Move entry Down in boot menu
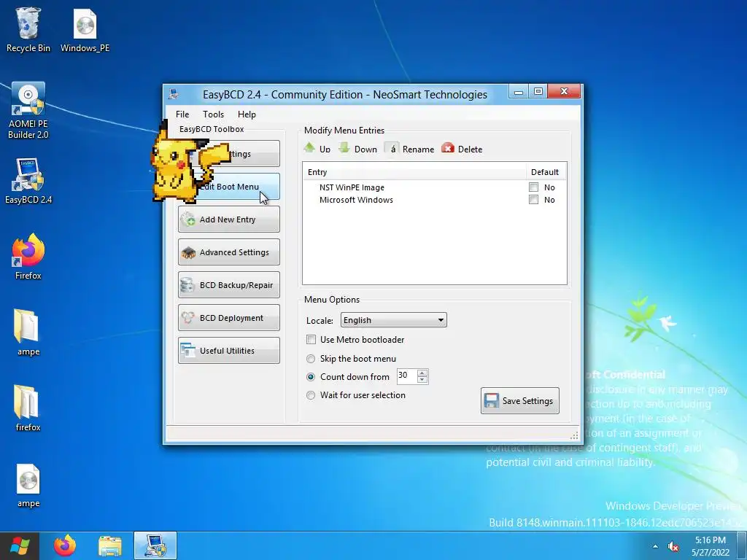The height and width of the screenshot is (560, 747). 357,149
